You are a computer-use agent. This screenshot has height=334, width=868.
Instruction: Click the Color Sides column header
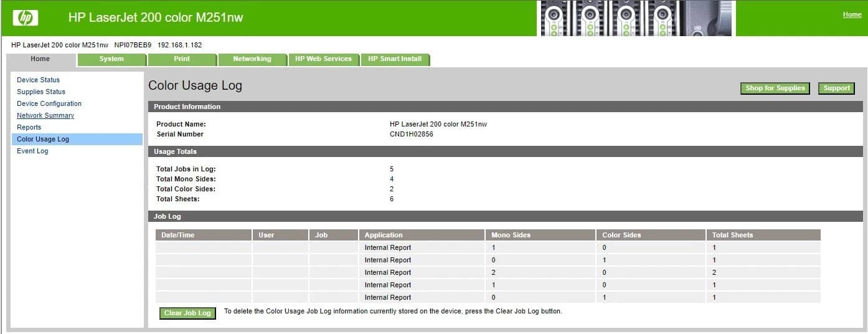pos(651,235)
